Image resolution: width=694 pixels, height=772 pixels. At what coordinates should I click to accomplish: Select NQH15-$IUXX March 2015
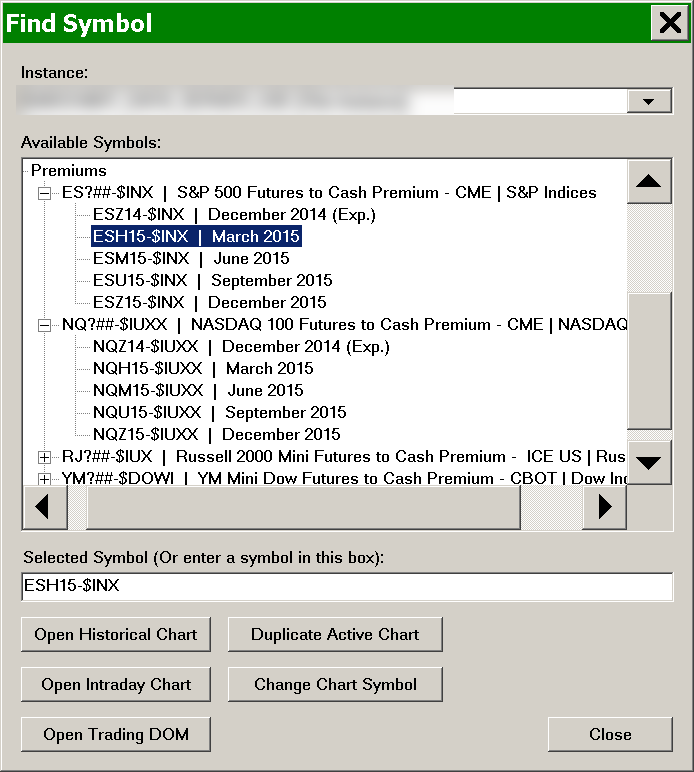(x=203, y=368)
